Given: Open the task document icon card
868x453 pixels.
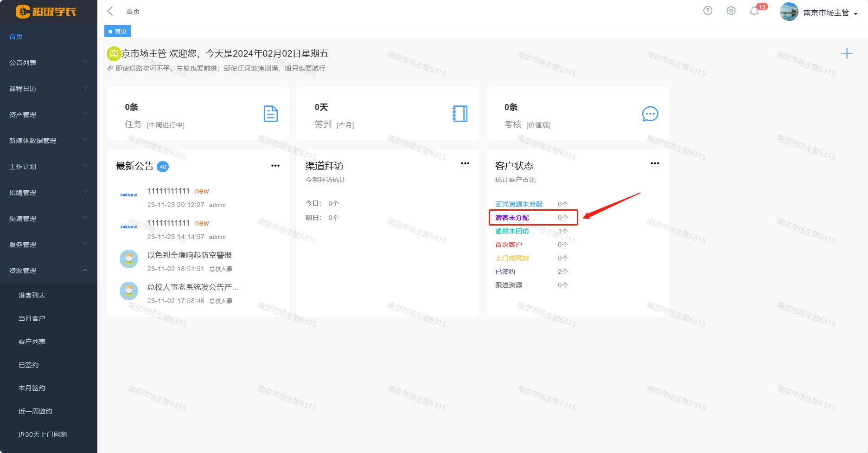Looking at the screenshot, I should (270, 114).
